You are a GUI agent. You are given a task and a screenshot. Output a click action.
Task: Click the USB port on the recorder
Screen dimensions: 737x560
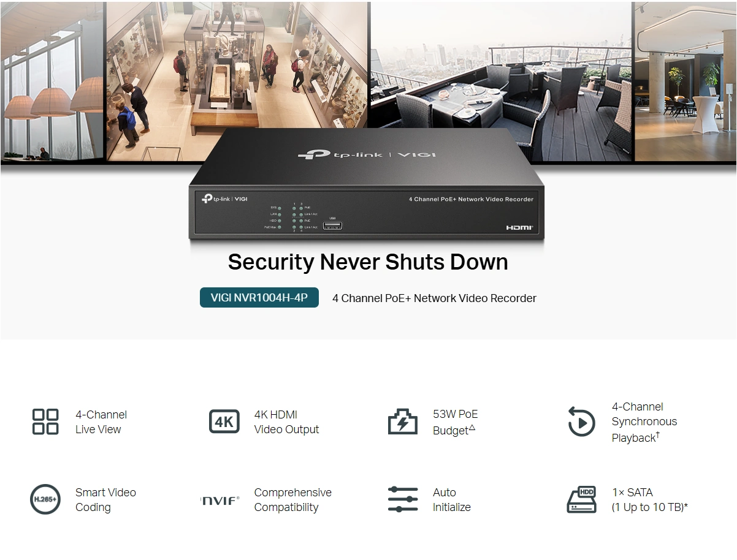click(332, 225)
